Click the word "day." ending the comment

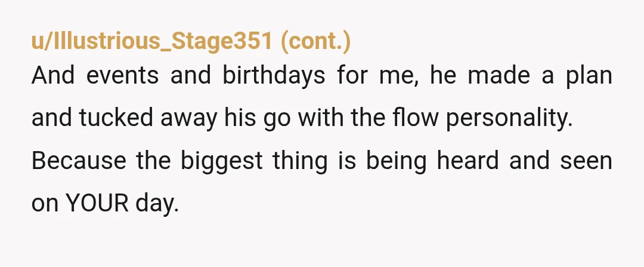[x=157, y=204]
